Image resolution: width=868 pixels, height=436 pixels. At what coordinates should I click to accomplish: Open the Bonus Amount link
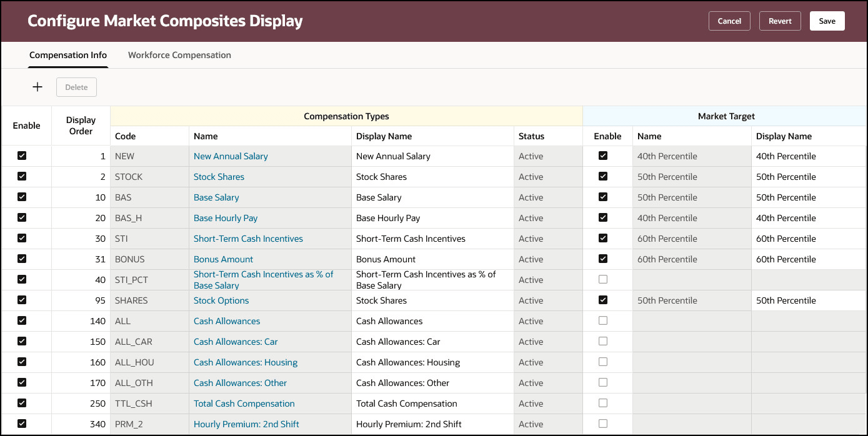click(x=223, y=259)
